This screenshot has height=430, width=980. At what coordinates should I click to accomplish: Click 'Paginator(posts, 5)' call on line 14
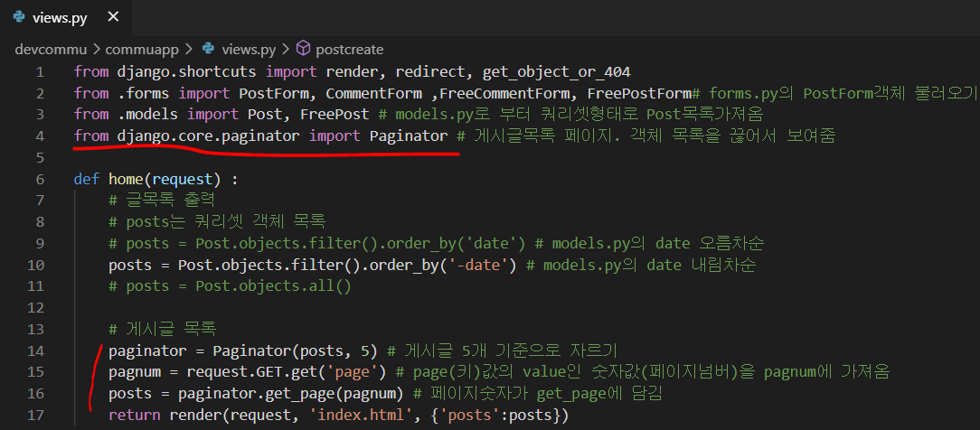coord(295,351)
